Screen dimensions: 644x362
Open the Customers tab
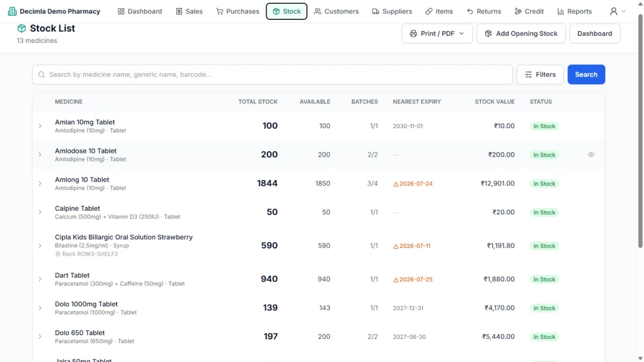(336, 11)
